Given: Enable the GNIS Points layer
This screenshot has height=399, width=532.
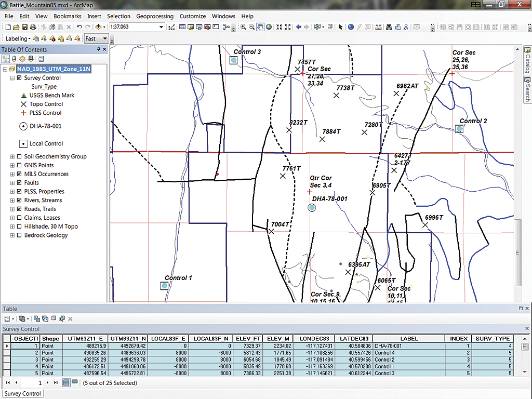Looking at the screenshot, I should click(x=19, y=165).
